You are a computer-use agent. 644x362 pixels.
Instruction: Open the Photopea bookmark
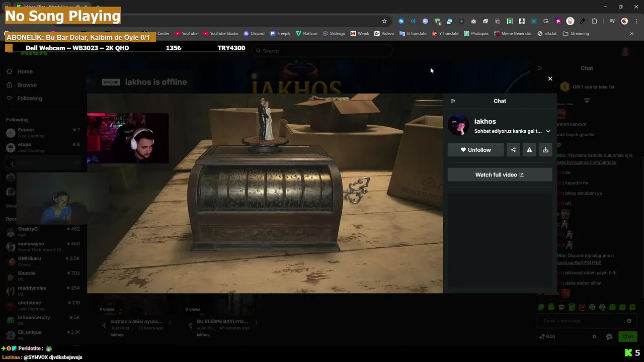[x=476, y=34]
